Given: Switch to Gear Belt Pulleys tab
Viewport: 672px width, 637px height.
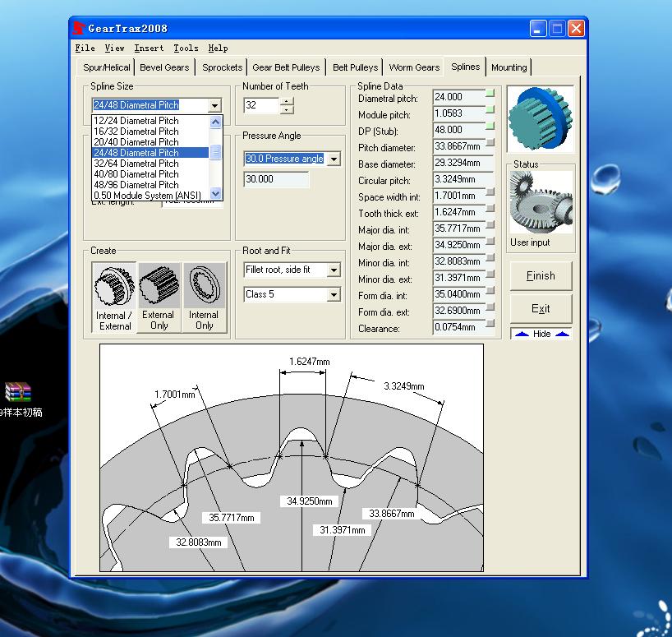Looking at the screenshot, I should [x=286, y=67].
